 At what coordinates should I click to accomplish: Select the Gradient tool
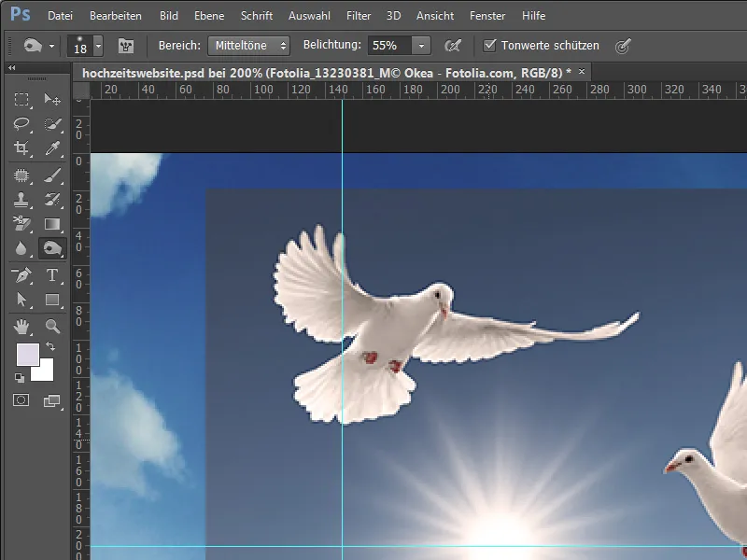click(52, 224)
